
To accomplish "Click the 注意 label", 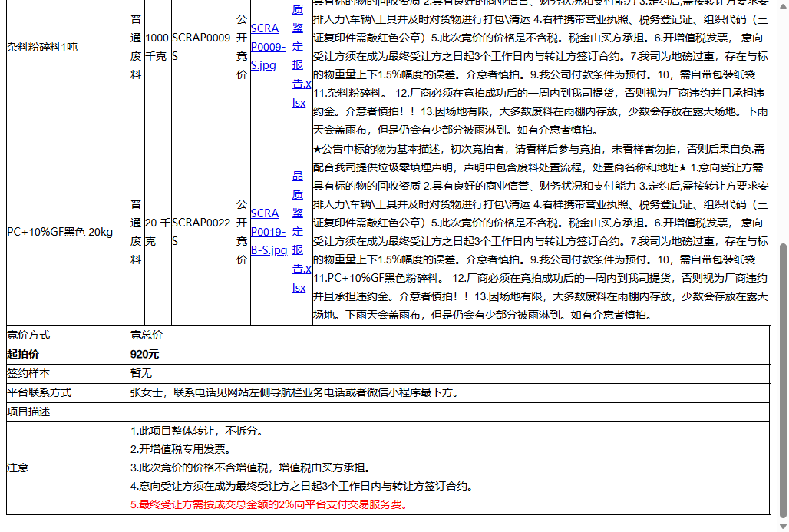I will pyautogui.click(x=18, y=468).
